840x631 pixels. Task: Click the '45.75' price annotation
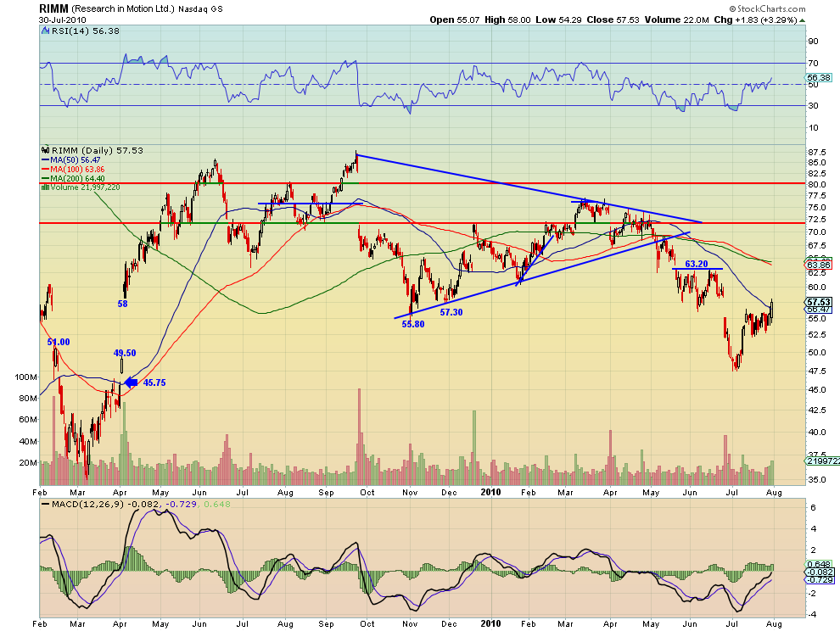[x=154, y=383]
